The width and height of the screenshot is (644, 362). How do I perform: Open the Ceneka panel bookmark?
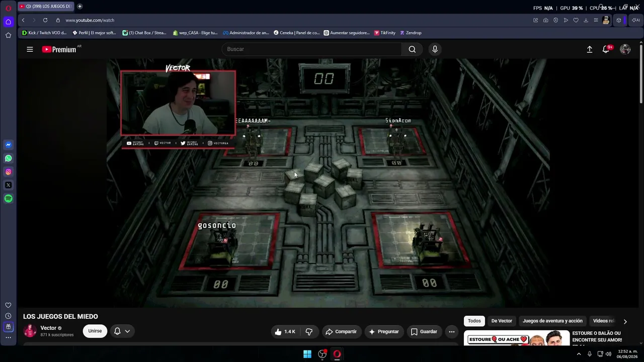(296, 33)
